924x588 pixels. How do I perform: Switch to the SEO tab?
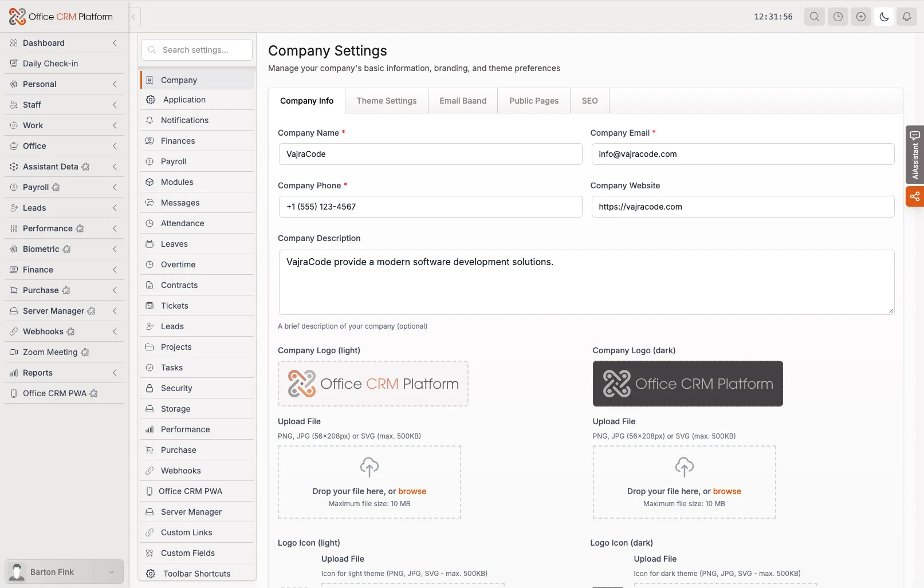pos(589,101)
